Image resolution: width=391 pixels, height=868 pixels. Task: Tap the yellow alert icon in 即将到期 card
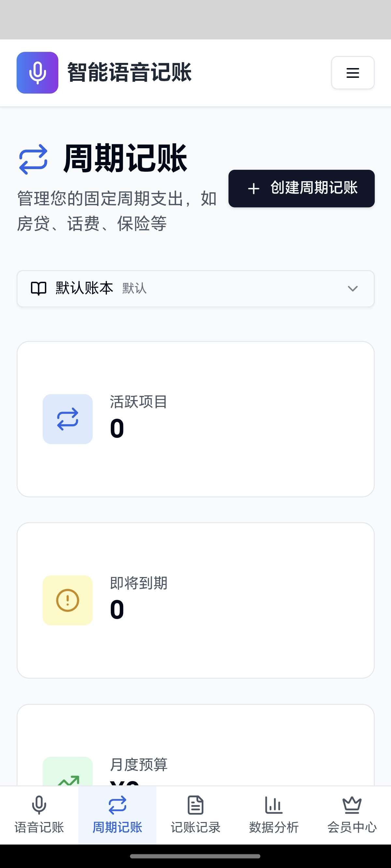tap(68, 600)
